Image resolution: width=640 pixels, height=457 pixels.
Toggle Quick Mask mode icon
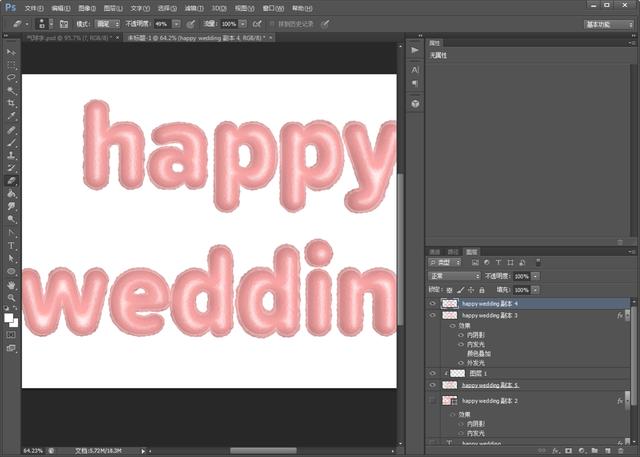(x=11, y=335)
